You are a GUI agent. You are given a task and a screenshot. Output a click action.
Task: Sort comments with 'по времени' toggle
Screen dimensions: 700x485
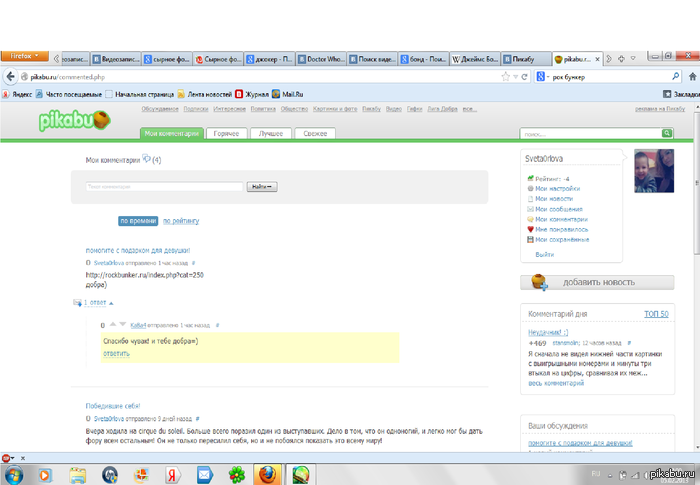click(x=138, y=221)
